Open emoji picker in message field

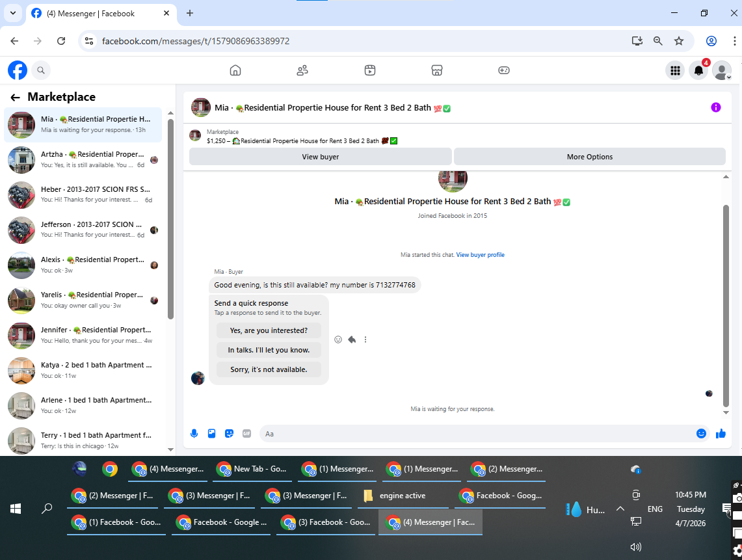coord(701,434)
